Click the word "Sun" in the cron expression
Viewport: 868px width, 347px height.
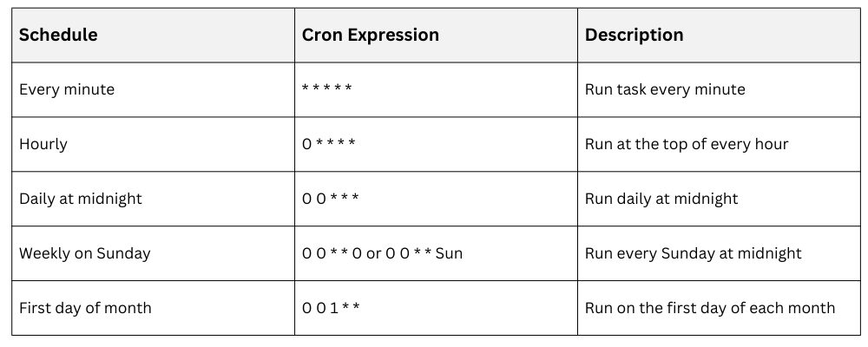(x=449, y=253)
